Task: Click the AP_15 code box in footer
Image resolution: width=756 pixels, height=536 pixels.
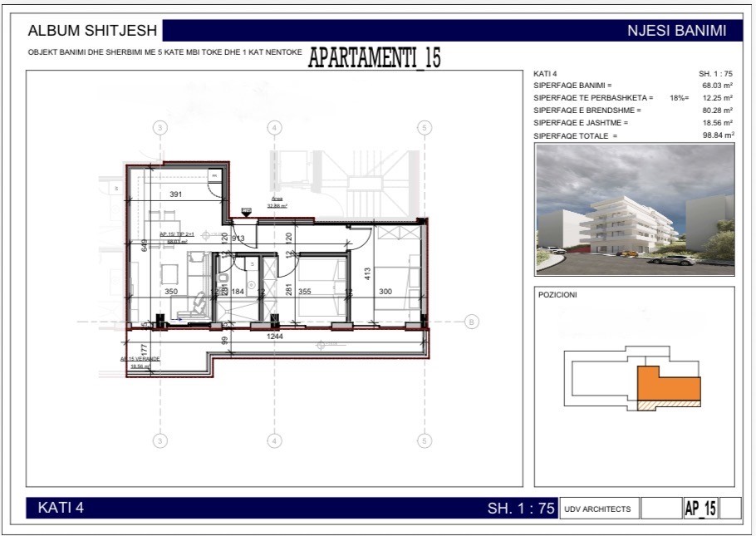Action: [x=700, y=509]
